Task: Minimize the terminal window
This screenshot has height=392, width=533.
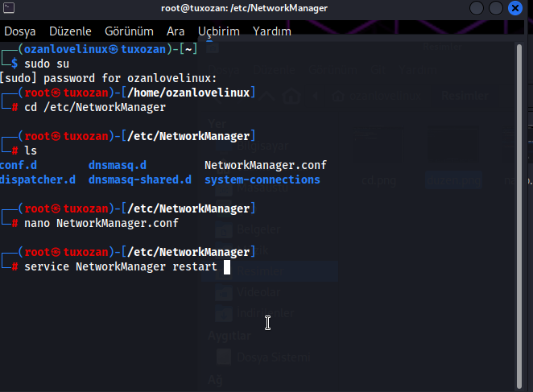Action: click(476, 9)
